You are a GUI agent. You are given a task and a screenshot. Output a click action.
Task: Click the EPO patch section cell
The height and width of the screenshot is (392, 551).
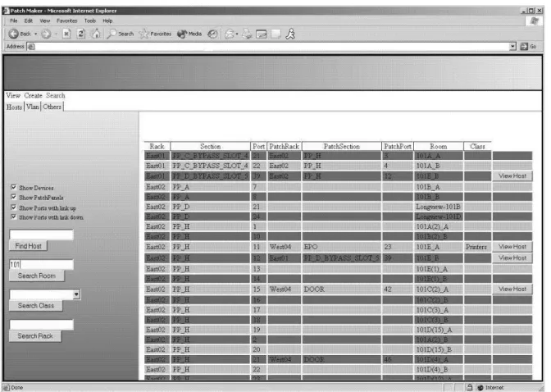341,247
